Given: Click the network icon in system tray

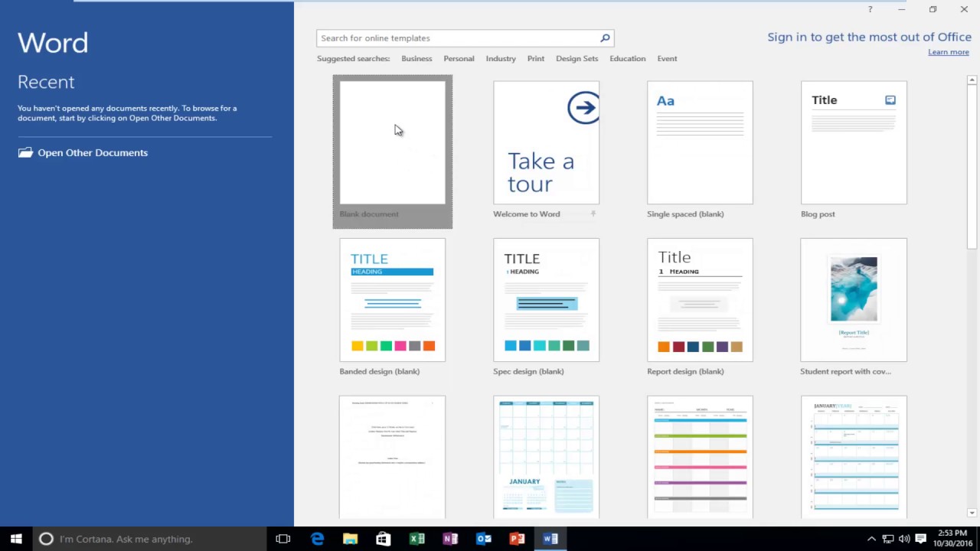Looking at the screenshot, I should pos(888,539).
